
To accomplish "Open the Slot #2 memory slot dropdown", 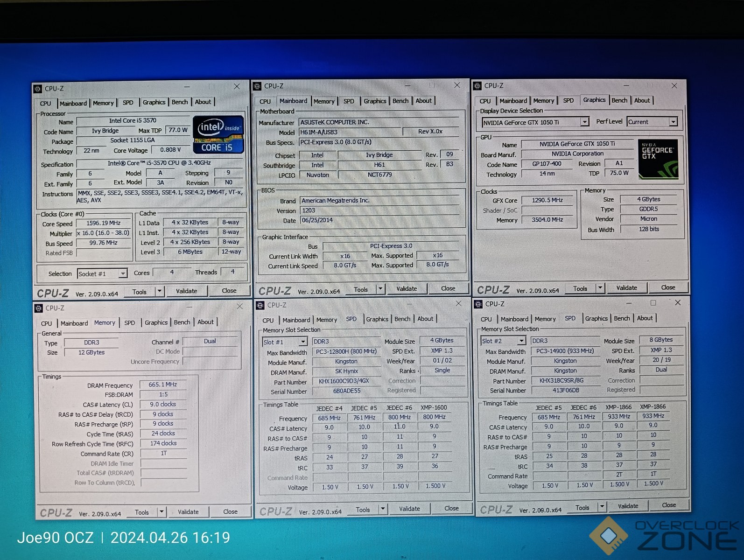I will pyautogui.click(x=504, y=341).
